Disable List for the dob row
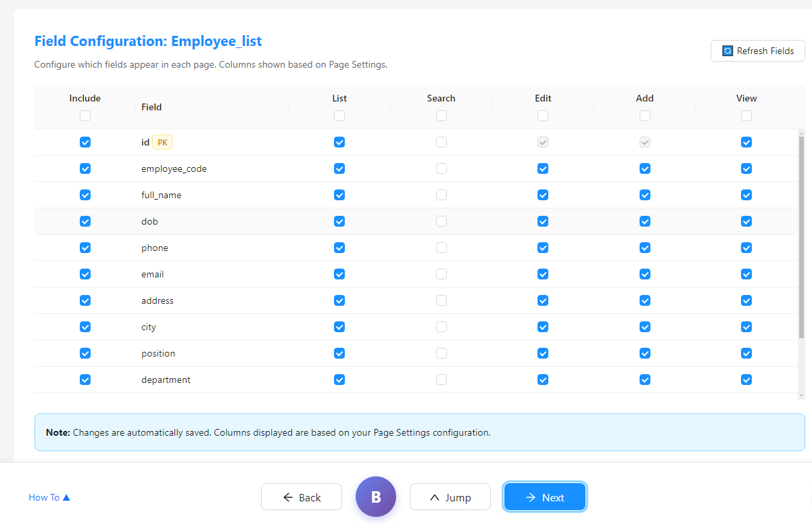The image size is (812, 523). click(x=339, y=221)
